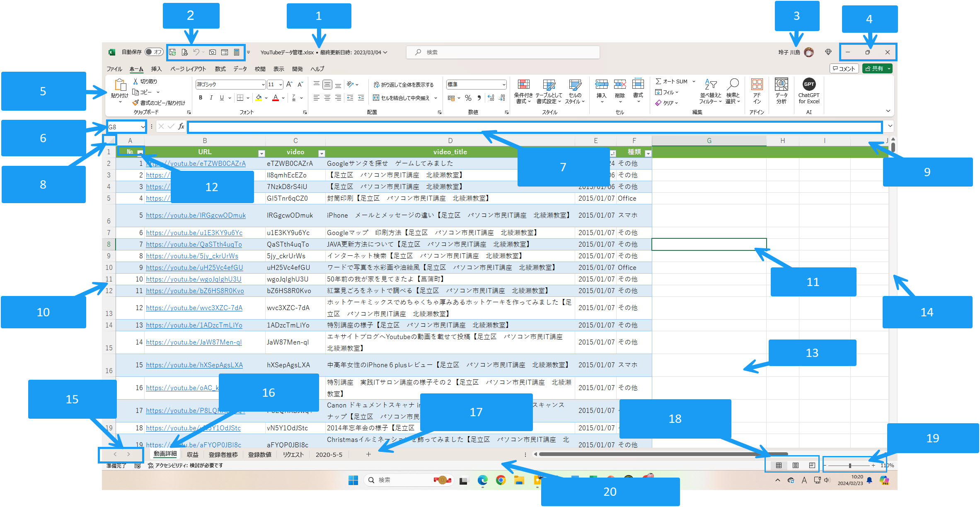Image resolution: width=980 pixels, height=507 pixels.
Task: Open the number format dropdown (標準)
Action: point(503,85)
